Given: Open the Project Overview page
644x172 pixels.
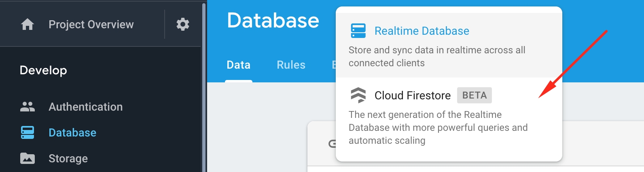Looking at the screenshot, I should coord(91,25).
